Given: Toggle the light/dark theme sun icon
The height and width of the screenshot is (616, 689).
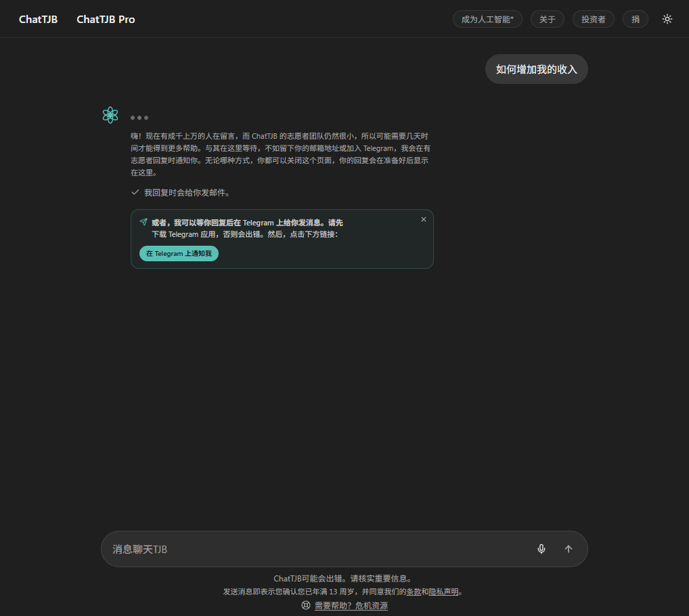Looking at the screenshot, I should tap(667, 19).
